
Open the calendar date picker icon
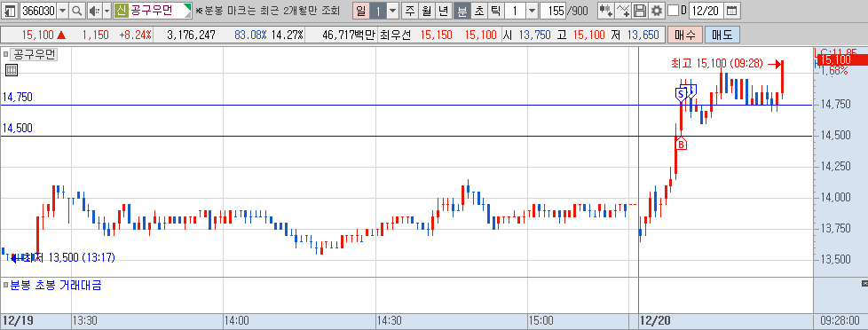coord(731,10)
